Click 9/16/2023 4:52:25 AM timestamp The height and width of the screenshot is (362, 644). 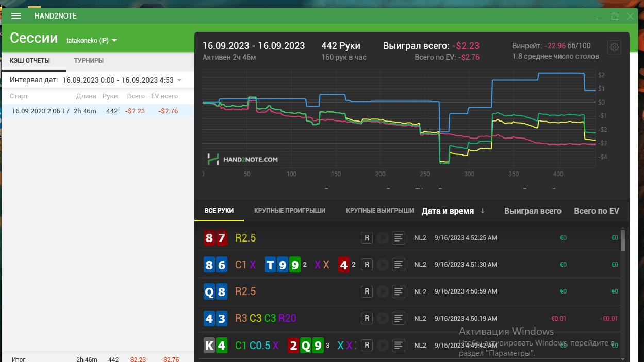click(x=466, y=238)
